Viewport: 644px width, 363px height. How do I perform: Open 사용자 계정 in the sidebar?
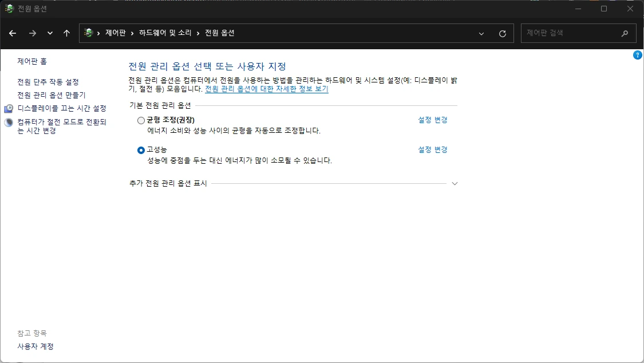tap(34, 346)
